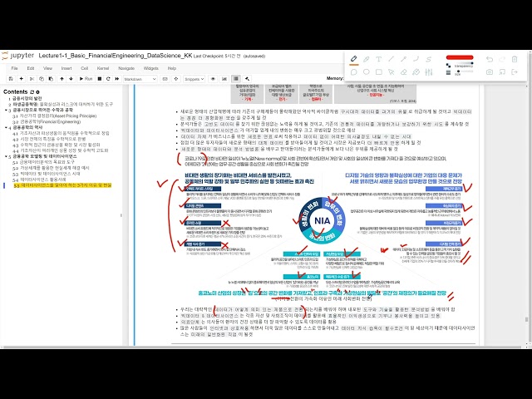Cut selected cells with scissors icon
Viewport: 532px width, 399px height.
[32, 79]
